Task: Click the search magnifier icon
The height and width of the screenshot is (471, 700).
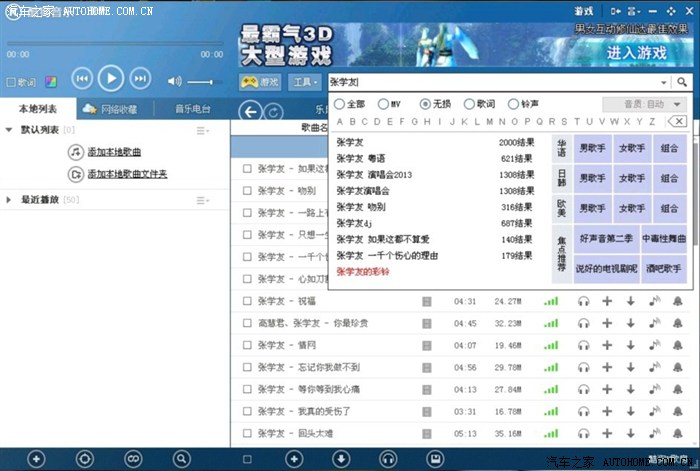Action: pyautogui.click(x=682, y=82)
